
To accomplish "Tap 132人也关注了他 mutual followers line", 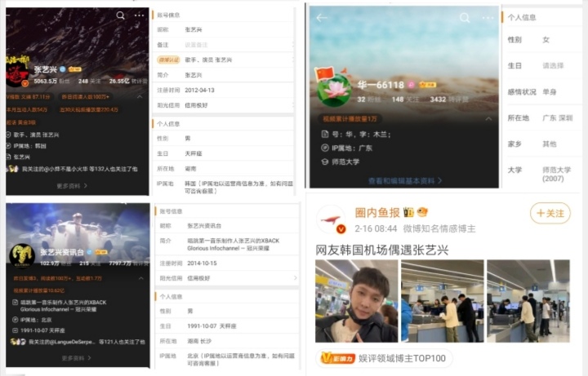I will pyautogui.click(x=72, y=169).
